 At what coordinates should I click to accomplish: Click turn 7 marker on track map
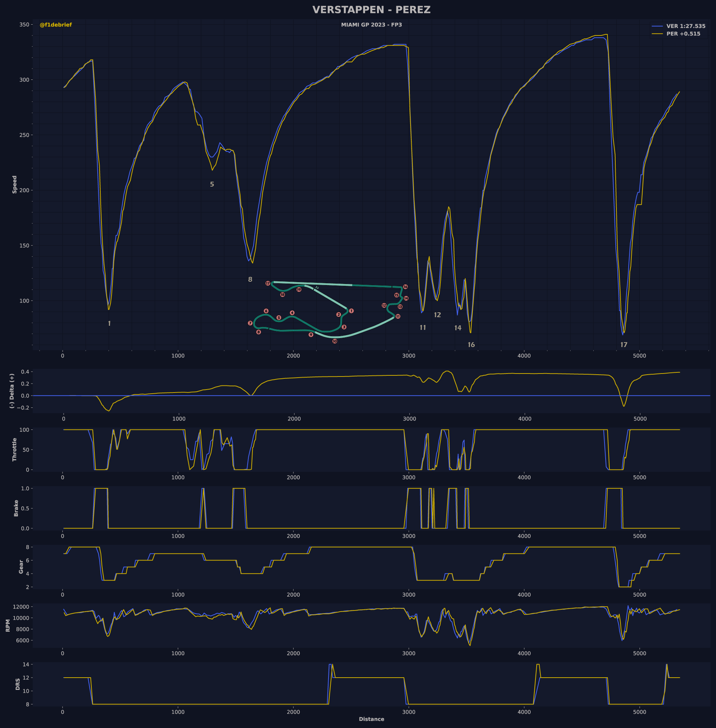pos(250,323)
